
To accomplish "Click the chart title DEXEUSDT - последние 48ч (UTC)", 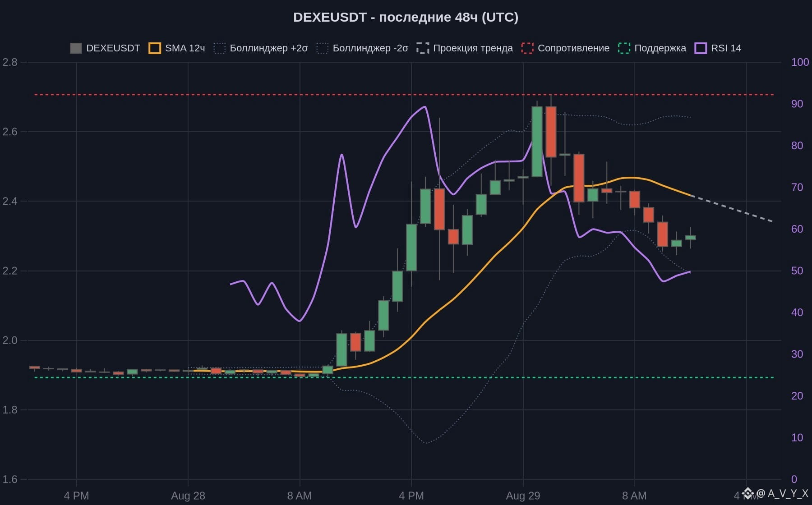I will tap(406, 17).
